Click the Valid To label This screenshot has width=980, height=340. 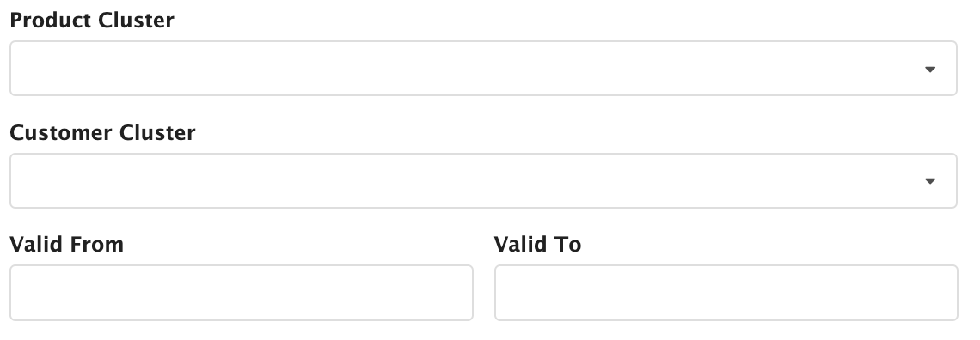537,244
